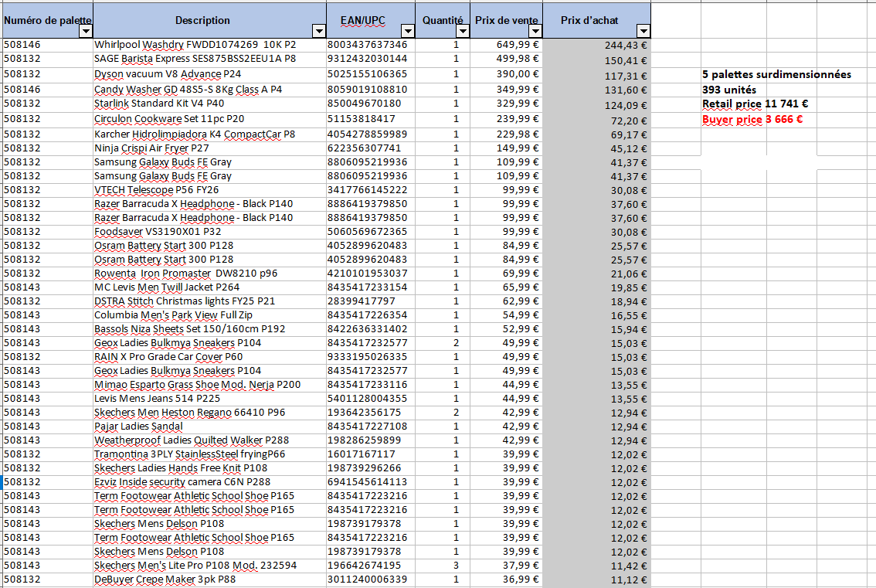Open the Quantité column filter dropdown
This screenshot has width=876, height=588.
click(462, 31)
